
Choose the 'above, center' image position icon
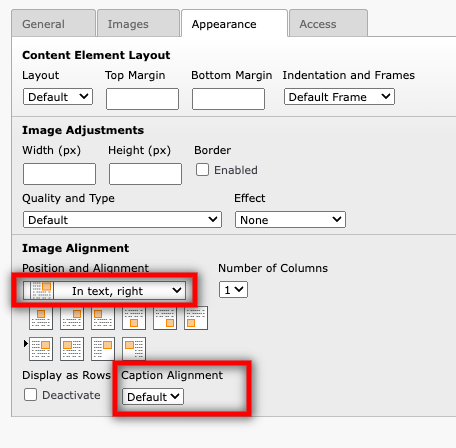click(x=41, y=318)
